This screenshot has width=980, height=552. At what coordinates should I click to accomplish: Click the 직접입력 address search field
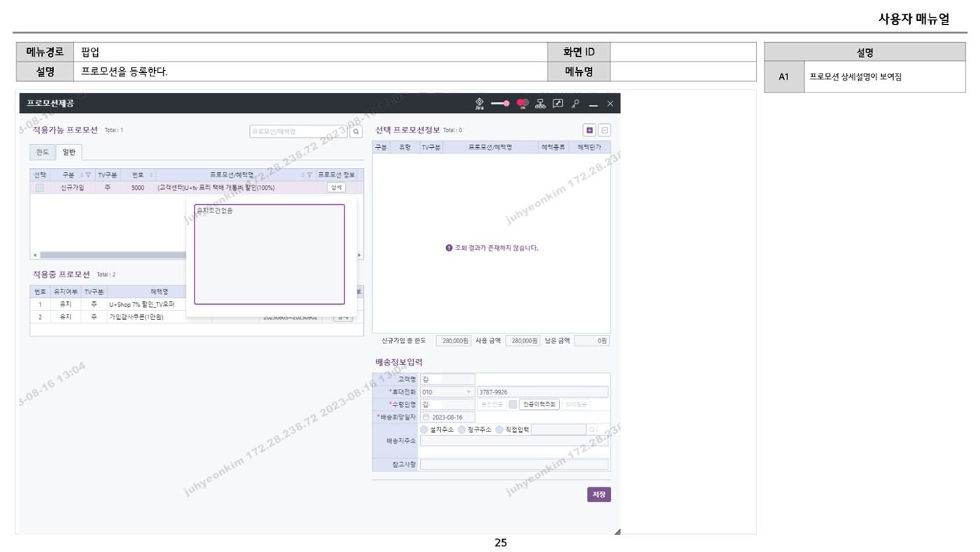point(559,430)
